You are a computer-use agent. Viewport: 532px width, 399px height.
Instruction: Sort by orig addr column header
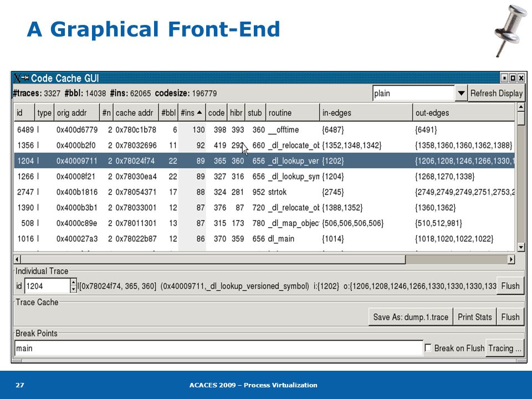76,112
